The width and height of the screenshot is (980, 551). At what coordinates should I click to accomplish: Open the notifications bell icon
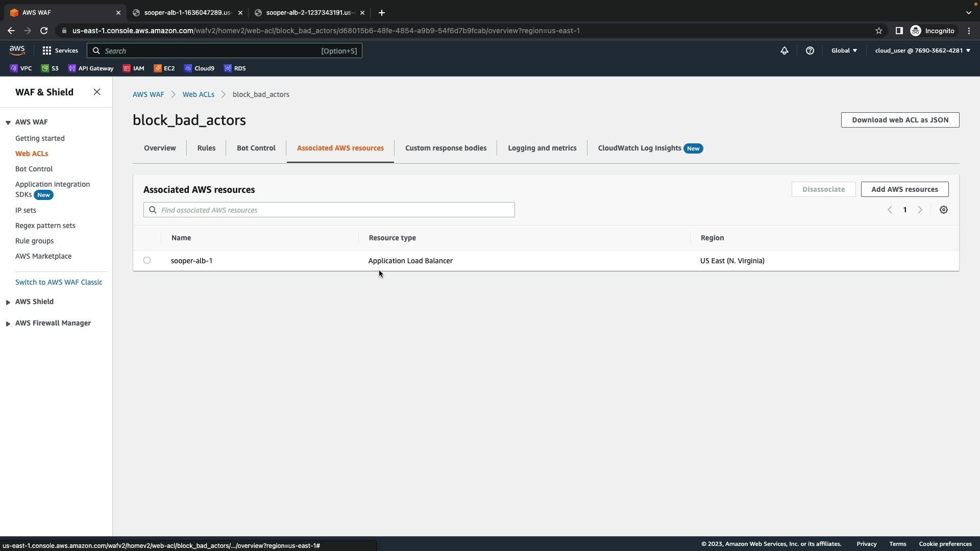pyautogui.click(x=784, y=51)
